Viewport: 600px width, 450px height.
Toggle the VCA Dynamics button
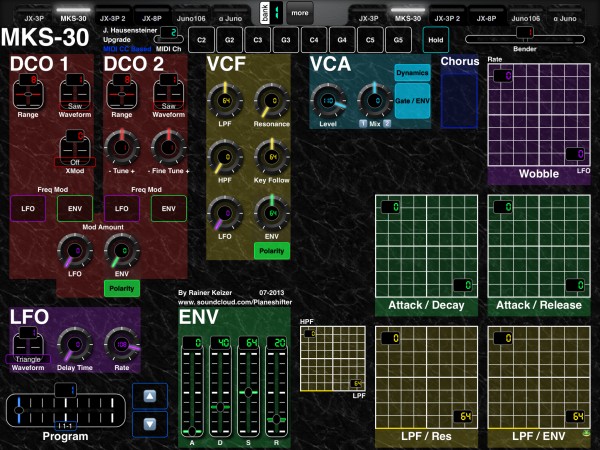tap(412, 73)
